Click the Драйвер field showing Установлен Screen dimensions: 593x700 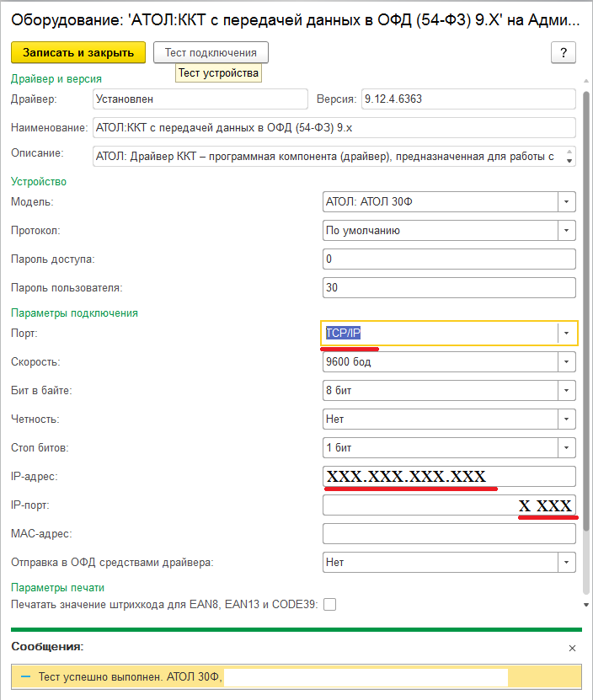200,99
